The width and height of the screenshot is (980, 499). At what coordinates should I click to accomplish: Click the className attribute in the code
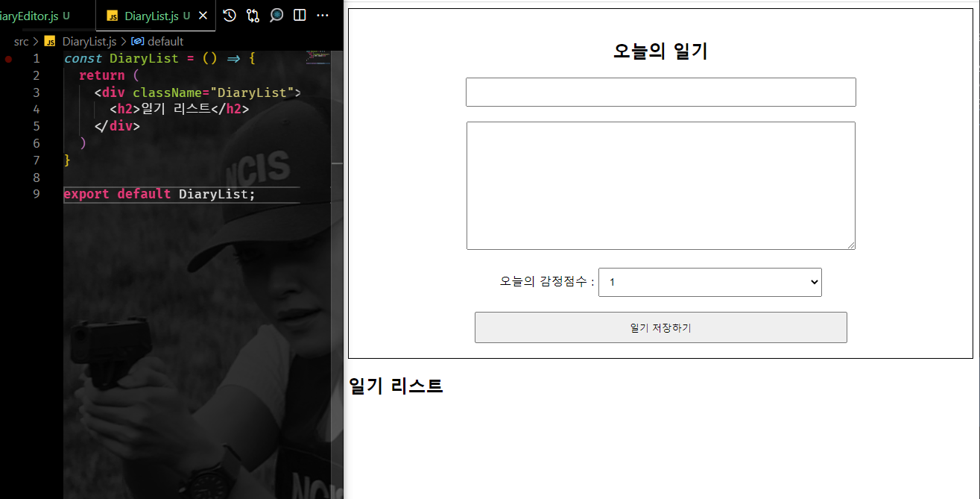click(x=168, y=92)
